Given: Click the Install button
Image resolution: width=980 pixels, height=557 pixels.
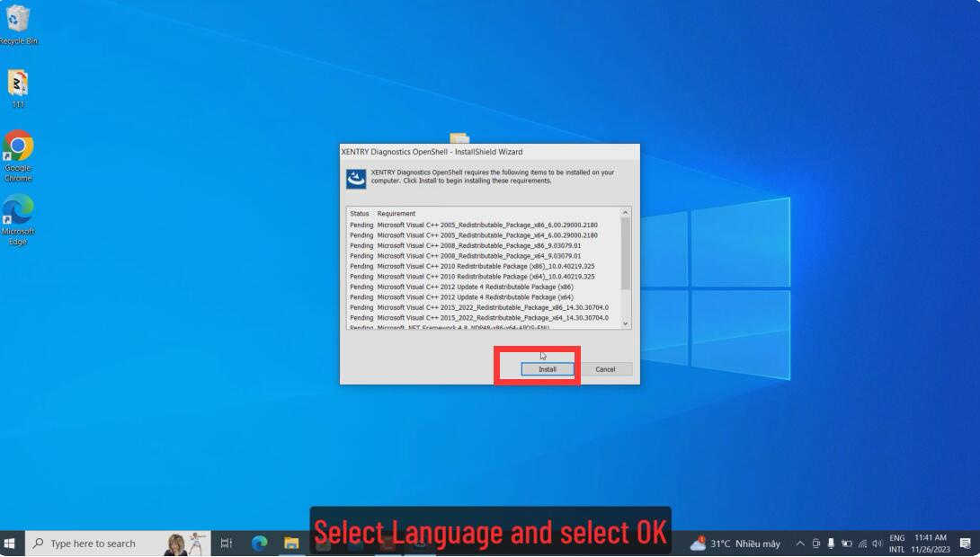Looking at the screenshot, I should point(548,369).
